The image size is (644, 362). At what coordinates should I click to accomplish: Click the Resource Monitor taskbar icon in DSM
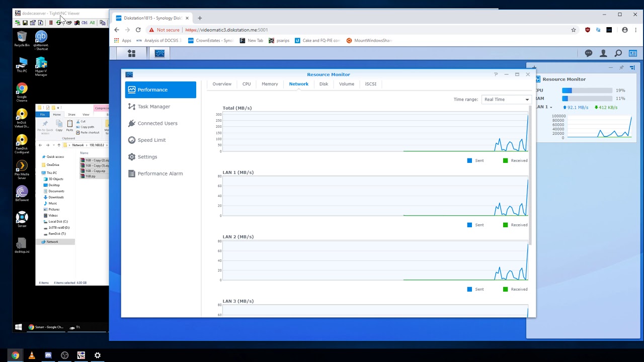tap(159, 53)
